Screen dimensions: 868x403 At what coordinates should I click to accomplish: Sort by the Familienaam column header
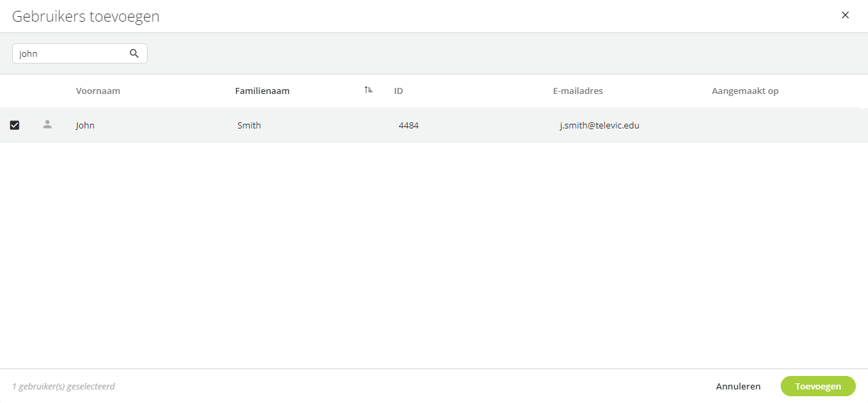coord(262,91)
